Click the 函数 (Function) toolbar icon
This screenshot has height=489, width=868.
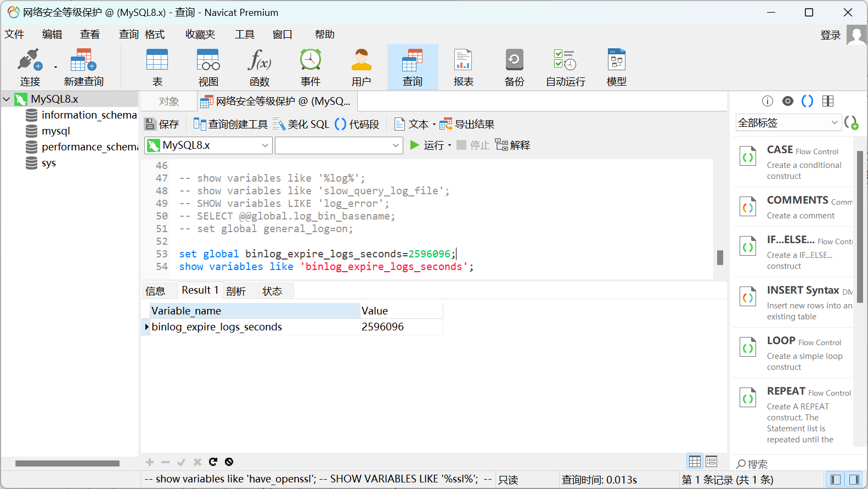(x=259, y=67)
